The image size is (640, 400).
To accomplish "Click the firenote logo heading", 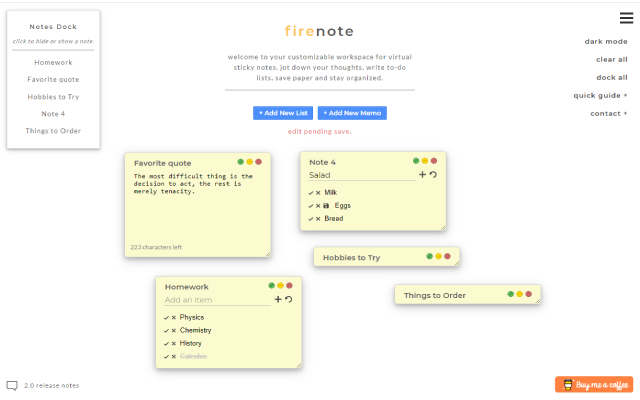I will pos(319,31).
